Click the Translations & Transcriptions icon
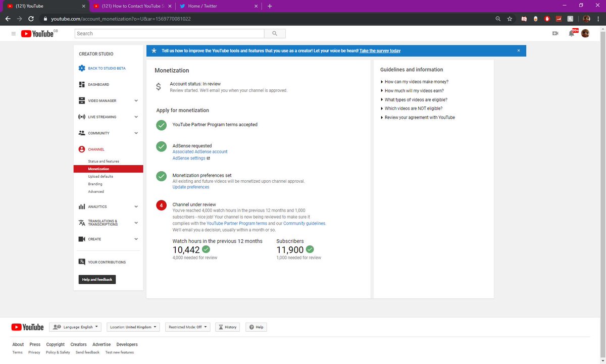606x364 pixels. click(82, 223)
